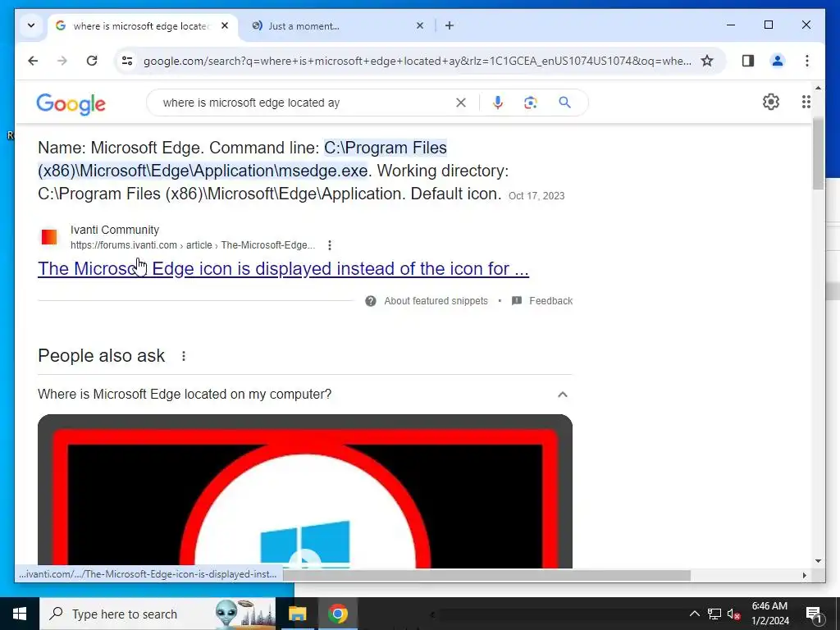840x630 pixels.
Task: Click the forums.ivanti.com breadcrumb URL
Action: tap(193, 245)
